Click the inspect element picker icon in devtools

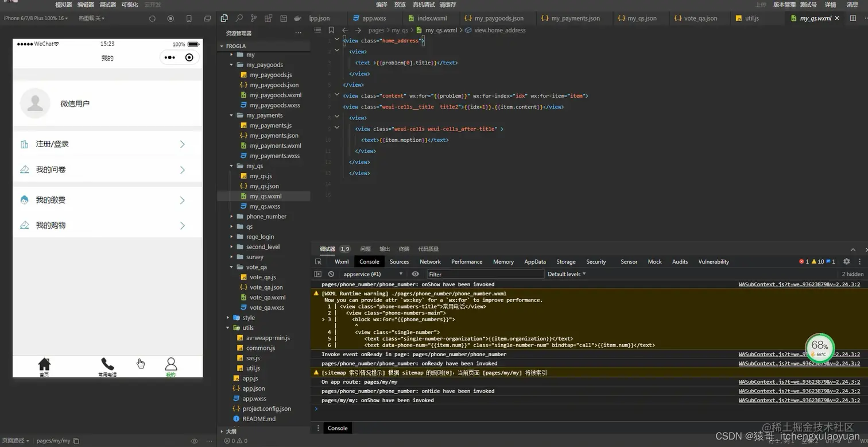click(318, 261)
